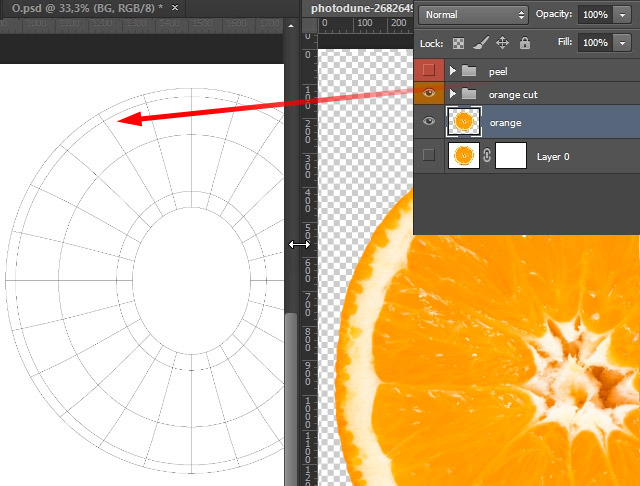The image size is (640, 486).
Task: Click the 'Lock:' label
Action: (431, 44)
